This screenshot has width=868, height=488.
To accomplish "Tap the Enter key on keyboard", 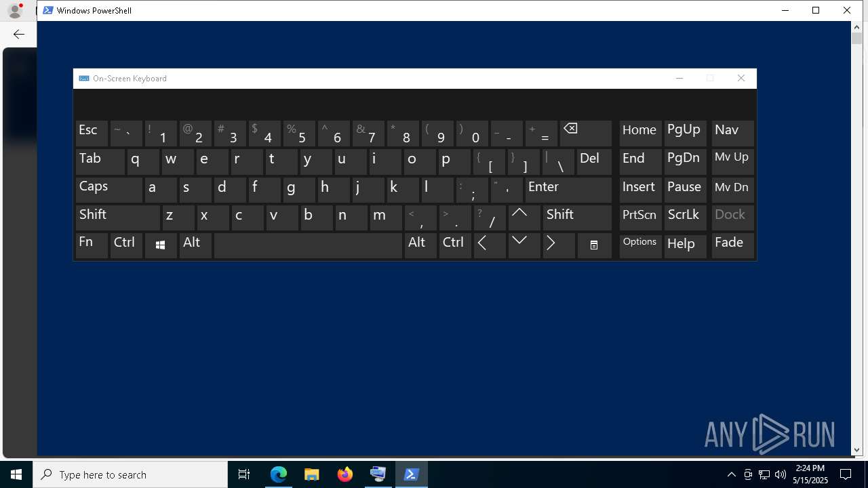I will coord(568,190).
